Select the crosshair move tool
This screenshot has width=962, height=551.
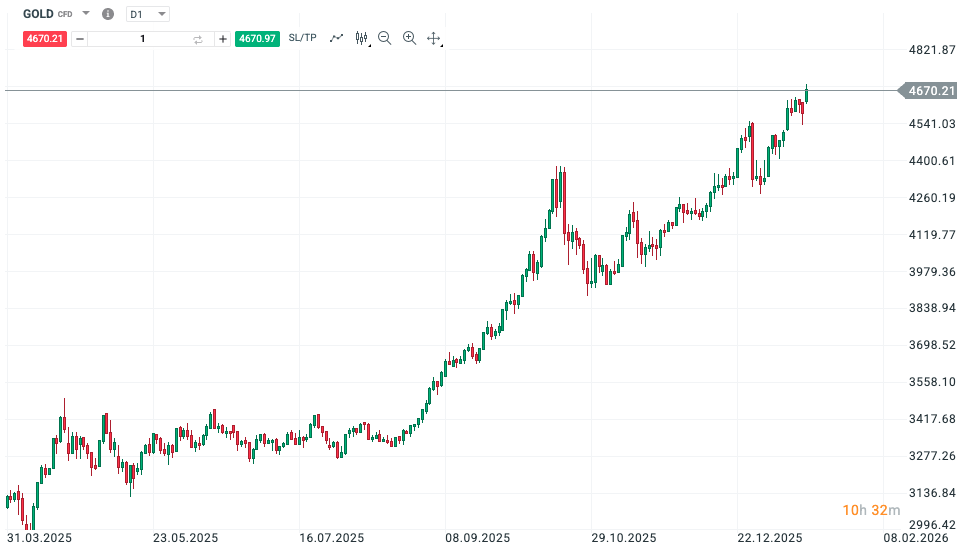pyautogui.click(x=434, y=38)
